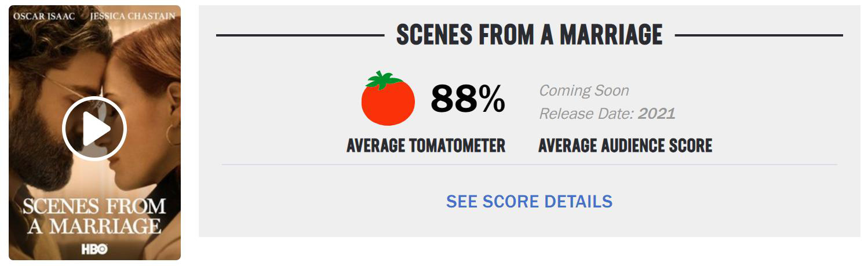Click the white title text on the poster
This screenshot has height=266, width=868.
pyautogui.click(x=94, y=215)
